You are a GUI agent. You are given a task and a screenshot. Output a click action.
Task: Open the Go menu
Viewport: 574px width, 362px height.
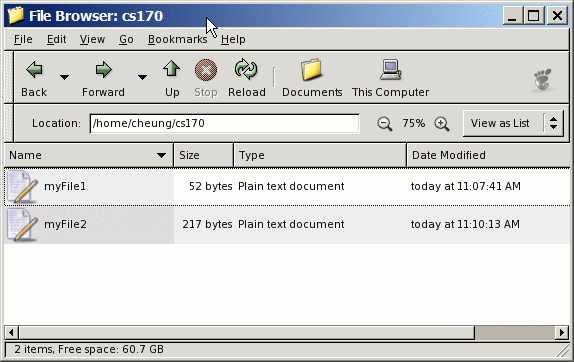126,39
